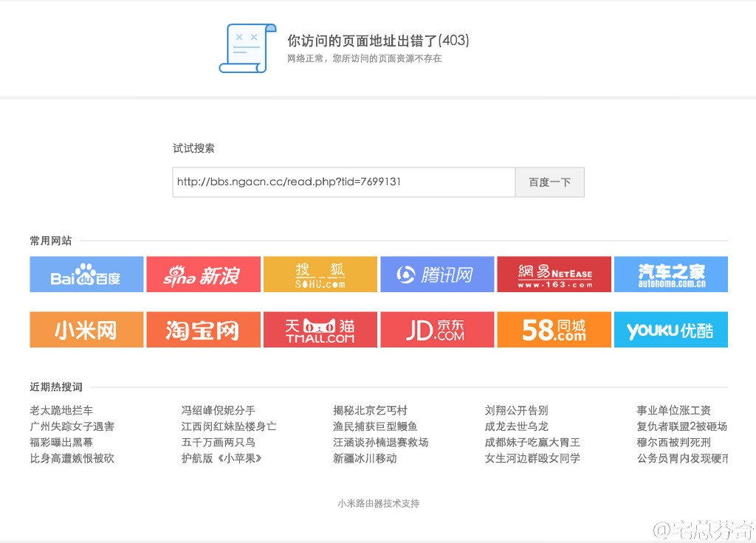Open the 事业单位涨工资 hot search link
The image size is (756, 543).
click(x=676, y=410)
